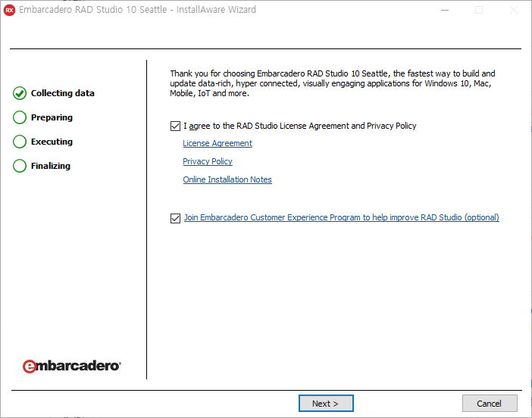The image size is (532, 418).
Task: Open the Join Embarcadero Customer Experience Program link
Action: [x=341, y=218]
